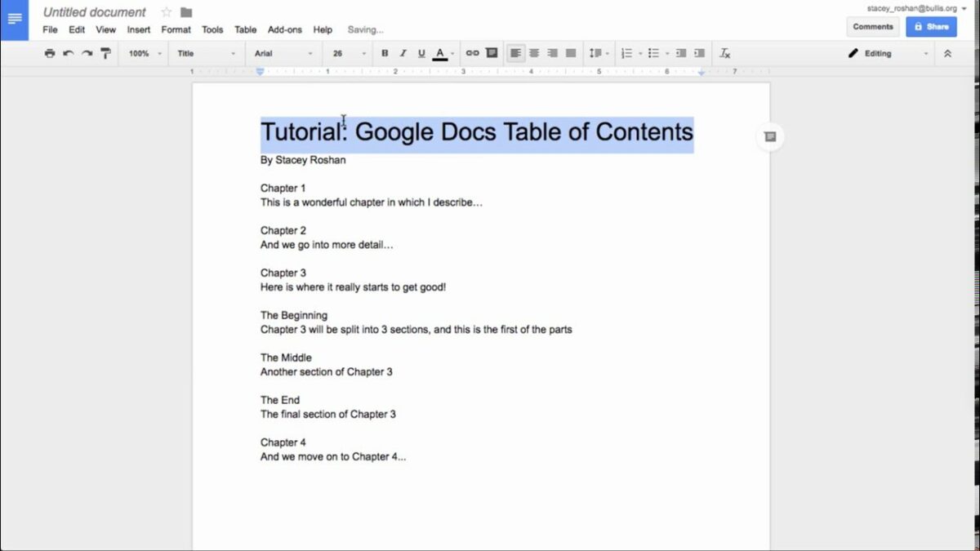The height and width of the screenshot is (551, 980).
Task: Open the Add-ons menu
Action: coord(284,29)
